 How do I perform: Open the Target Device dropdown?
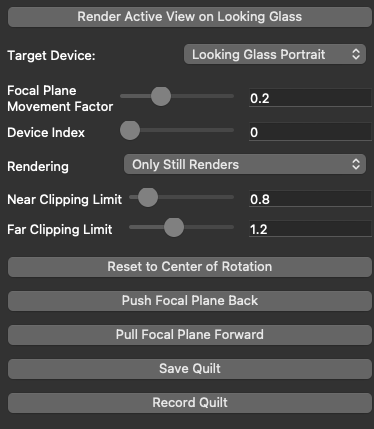point(275,54)
